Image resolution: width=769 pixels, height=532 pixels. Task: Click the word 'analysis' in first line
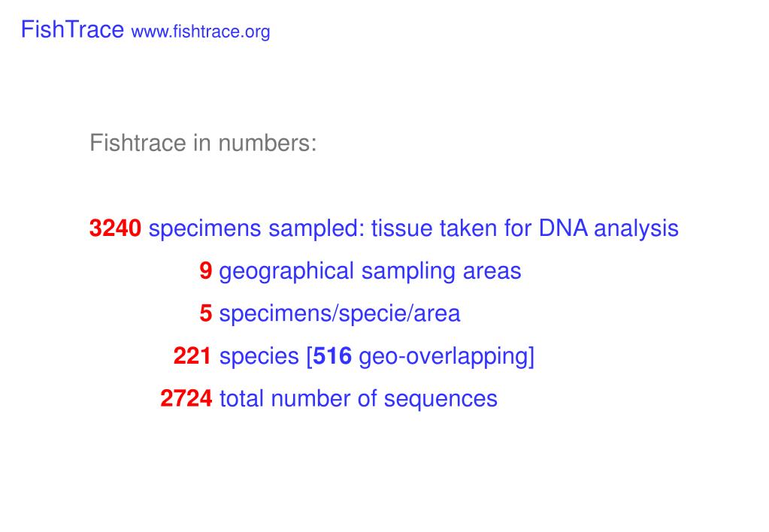tap(636, 229)
